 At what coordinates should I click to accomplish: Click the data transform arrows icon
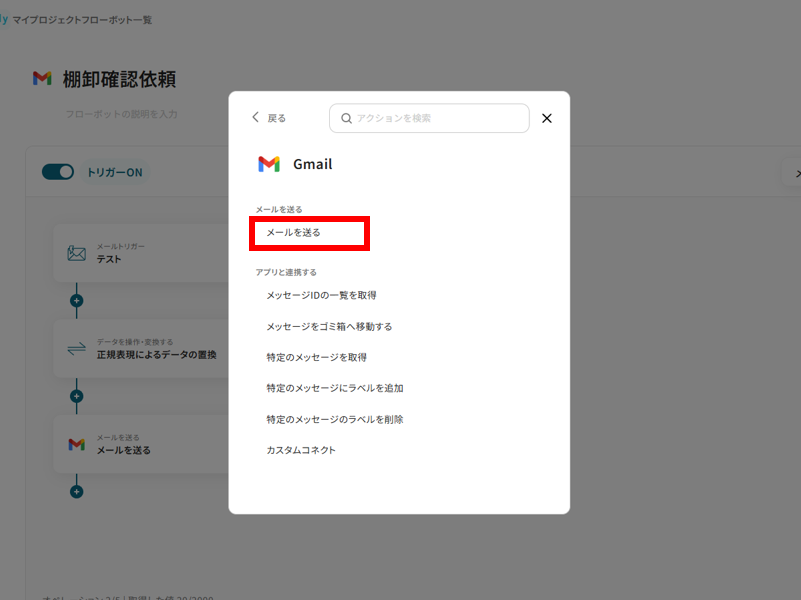tap(77, 349)
